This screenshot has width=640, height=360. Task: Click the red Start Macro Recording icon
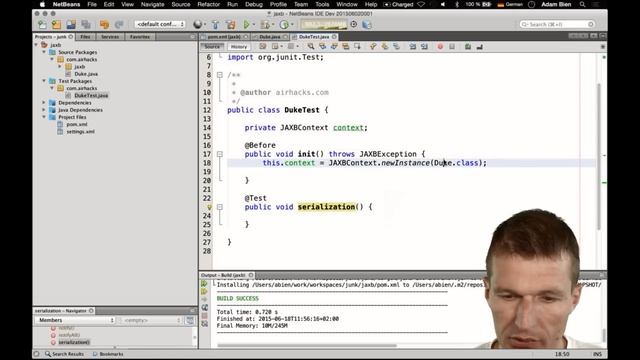(x=440, y=47)
